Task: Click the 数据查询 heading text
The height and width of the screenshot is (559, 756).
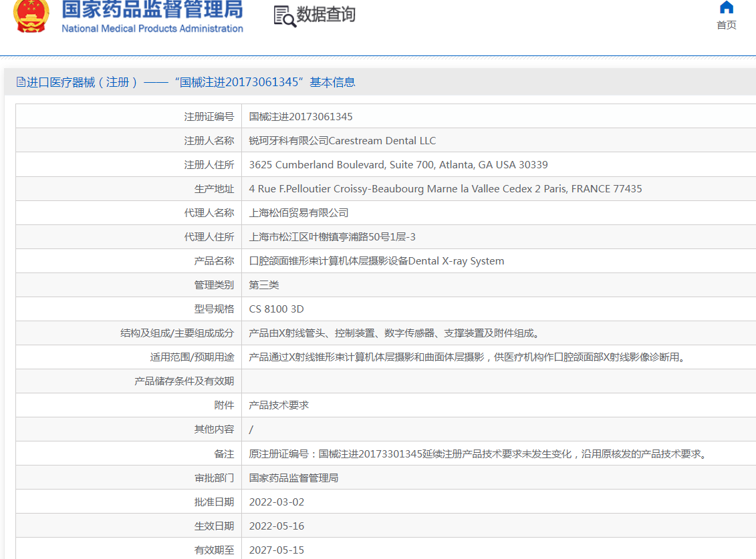Action: 326,15
